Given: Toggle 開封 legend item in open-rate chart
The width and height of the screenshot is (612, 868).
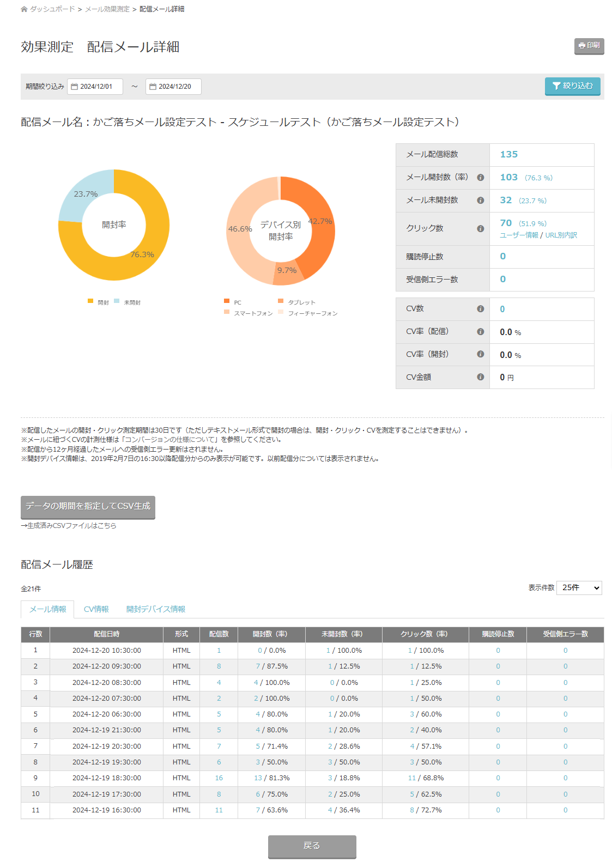Looking at the screenshot, I should (99, 302).
